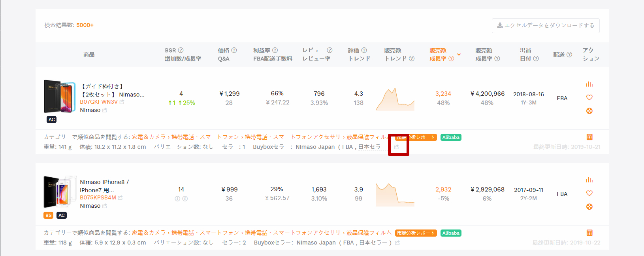
Task: Click first info icon under BSR 14
Action: [177, 199]
